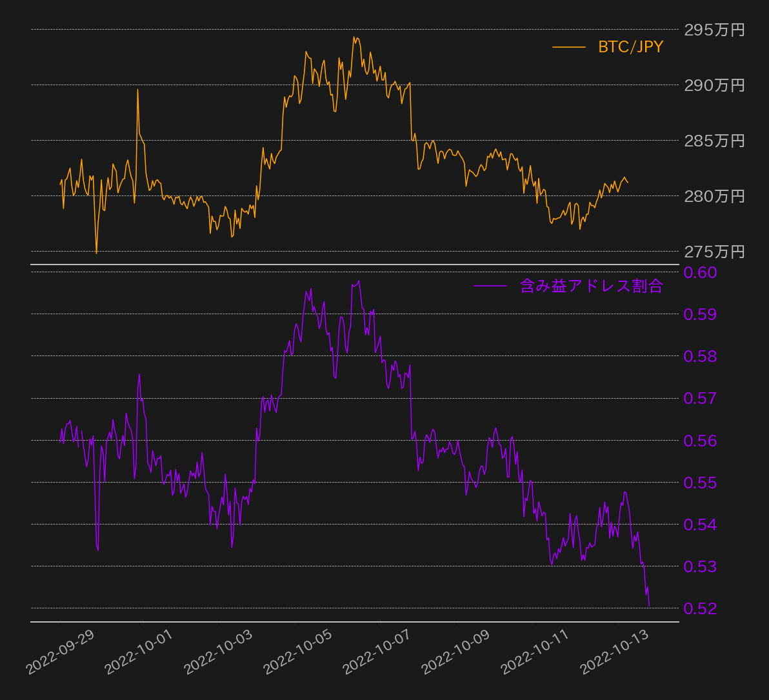Click the 280万円 price axis label

point(714,196)
